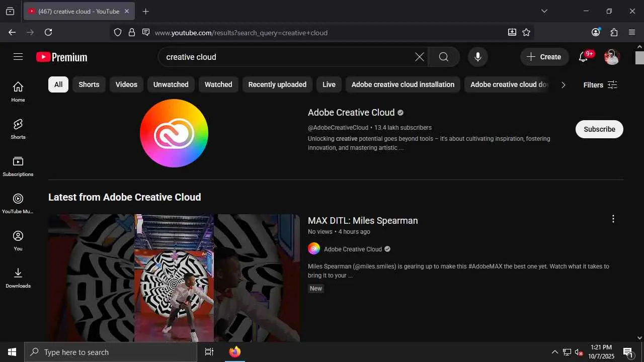Go back to the previous page

pyautogui.click(x=12, y=32)
